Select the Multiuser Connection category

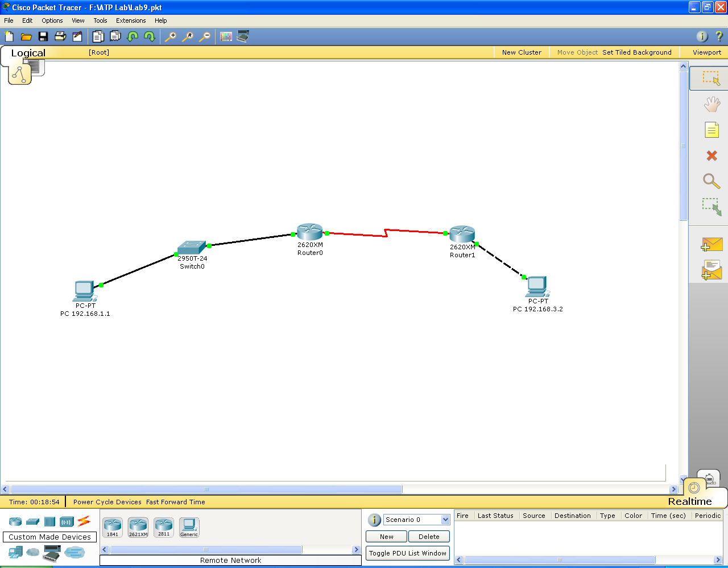coord(75,551)
